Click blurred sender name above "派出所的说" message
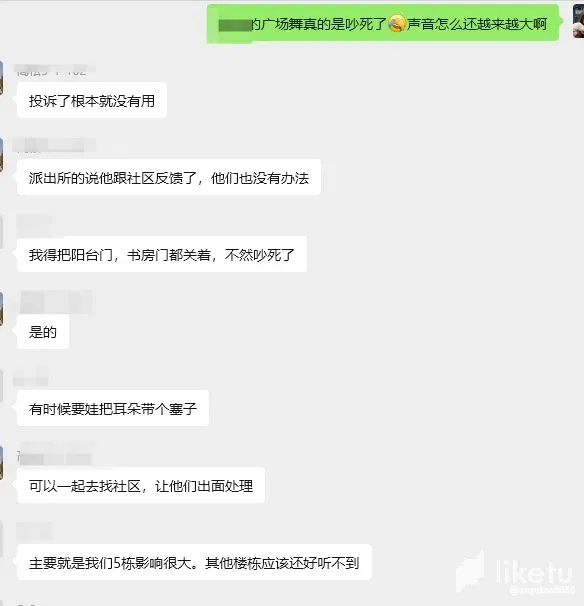Screen dimensions: 584x606 click(54, 145)
